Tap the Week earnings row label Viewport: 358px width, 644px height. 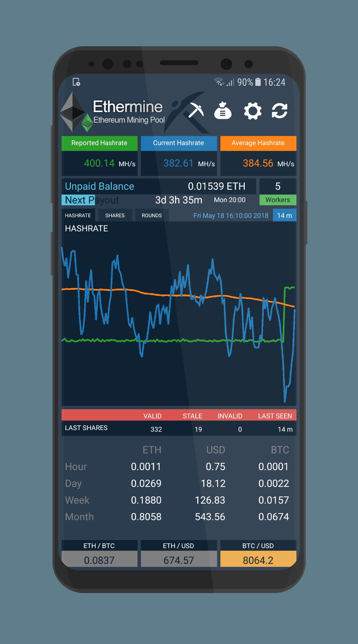[x=77, y=500]
